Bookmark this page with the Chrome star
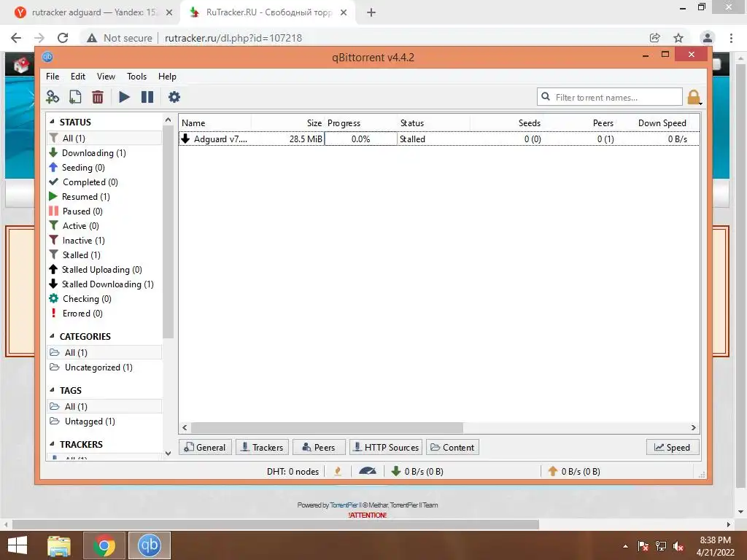Viewport: 747px width, 560px height. coord(678,38)
